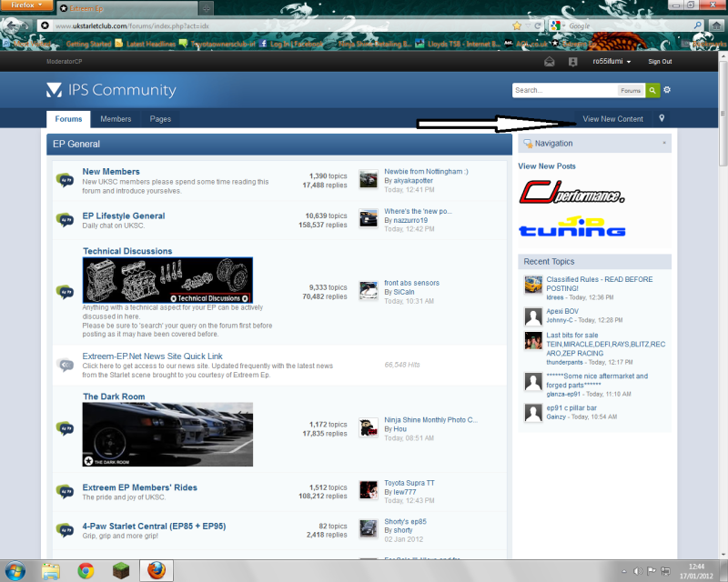728x582 pixels.
Task: Click the Technical Discussions forum status icon
Action: [x=65, y=291]
